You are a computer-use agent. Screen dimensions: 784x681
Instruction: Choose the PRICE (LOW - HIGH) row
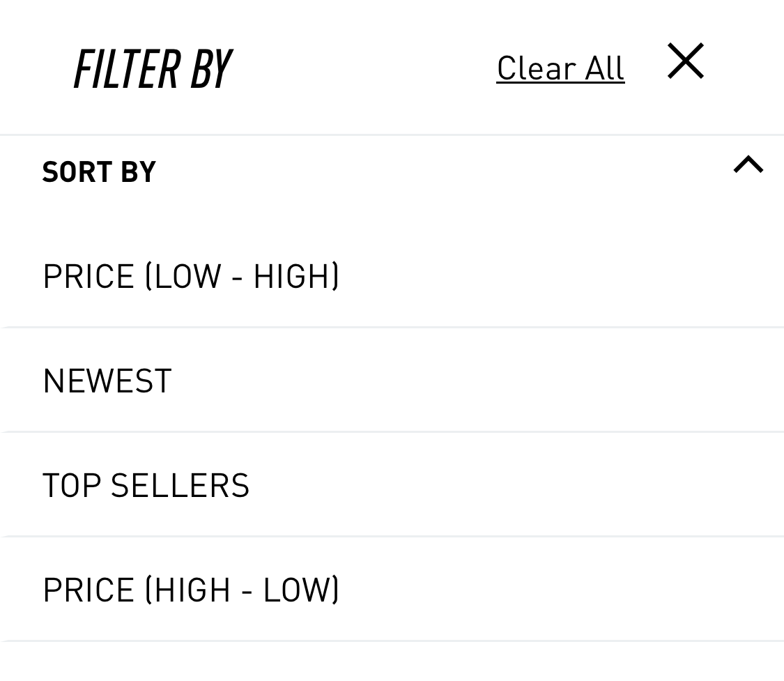191,275
